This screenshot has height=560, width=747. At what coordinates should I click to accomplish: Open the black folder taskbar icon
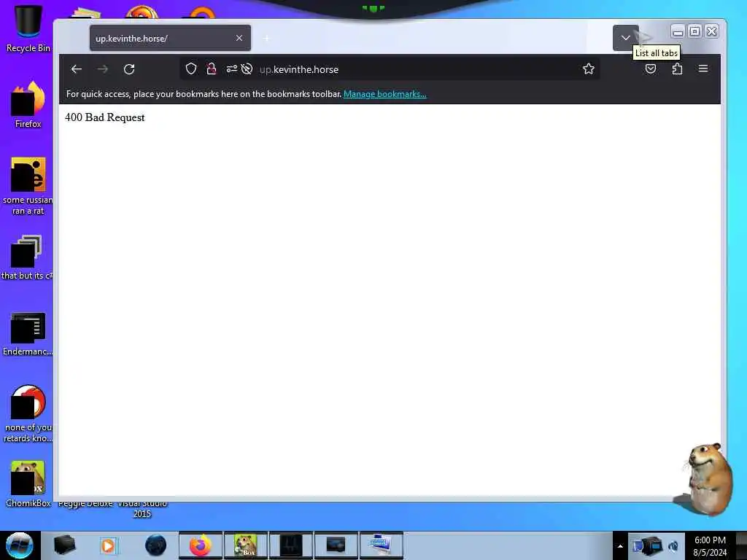64,545
